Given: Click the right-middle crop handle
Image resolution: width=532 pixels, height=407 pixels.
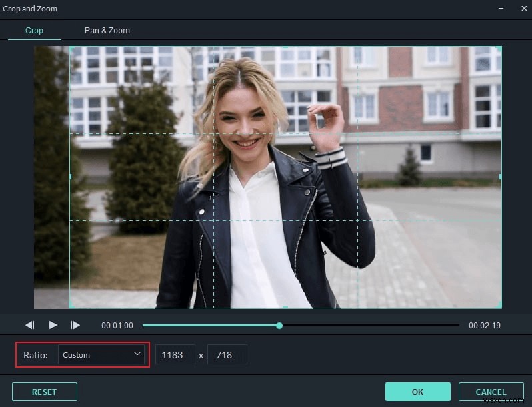Looking at the screenshot, I should (x=501, y=177).
